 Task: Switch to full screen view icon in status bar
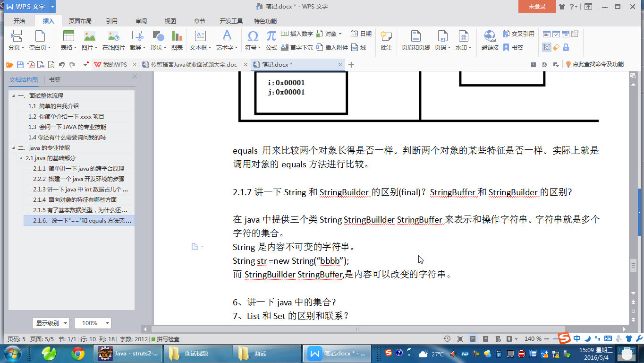pos(460,339)
